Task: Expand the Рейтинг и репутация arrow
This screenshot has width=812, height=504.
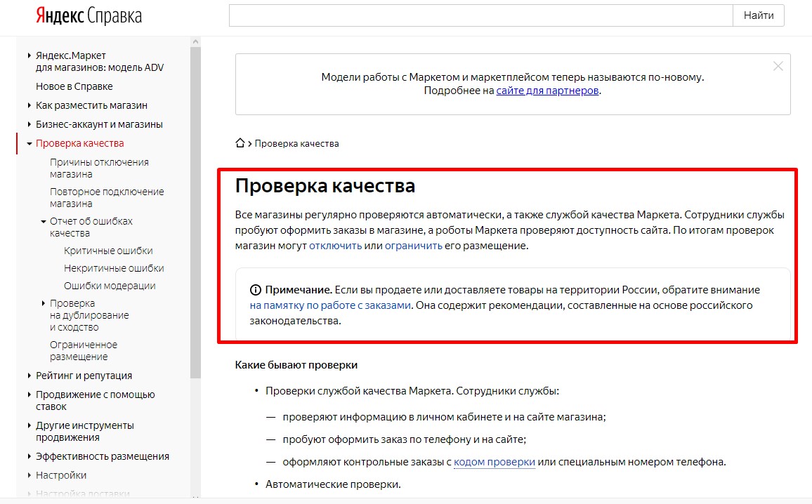Action: pyautogui.click(x=29, y=376)
